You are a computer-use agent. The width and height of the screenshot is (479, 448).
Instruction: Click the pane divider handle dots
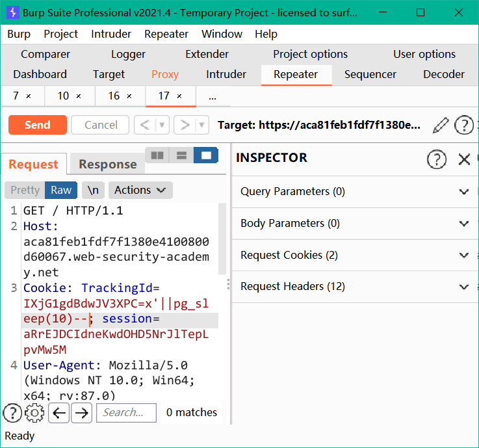pos(228,284)
